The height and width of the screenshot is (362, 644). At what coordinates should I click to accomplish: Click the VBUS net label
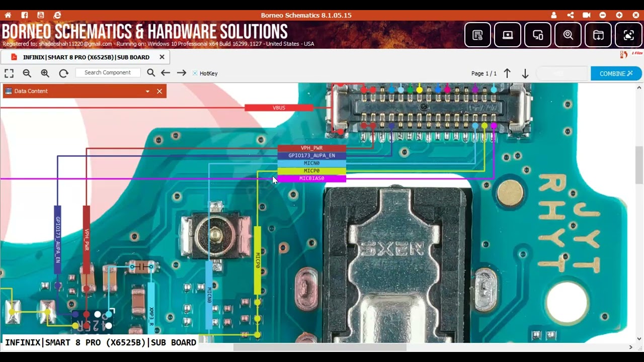(279, 108)
